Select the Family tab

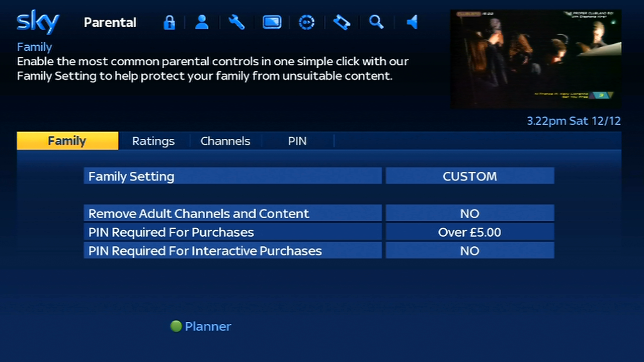click(x=67, y=141)
